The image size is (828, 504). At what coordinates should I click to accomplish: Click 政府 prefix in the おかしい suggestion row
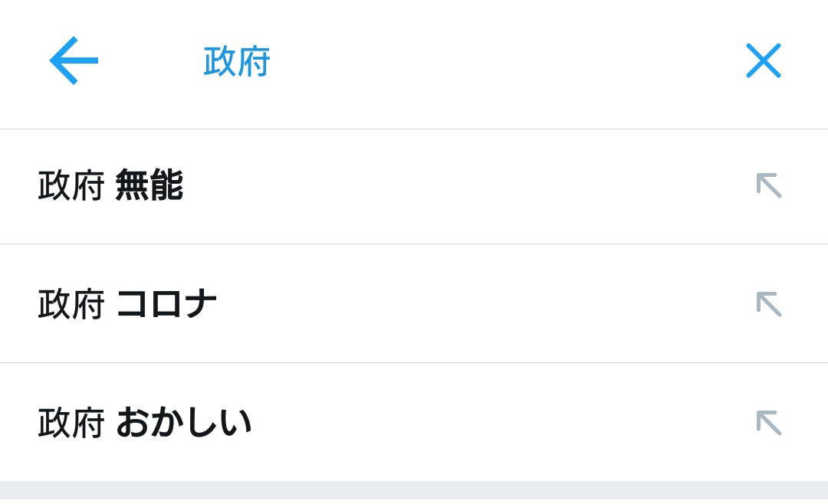point(71,424)
